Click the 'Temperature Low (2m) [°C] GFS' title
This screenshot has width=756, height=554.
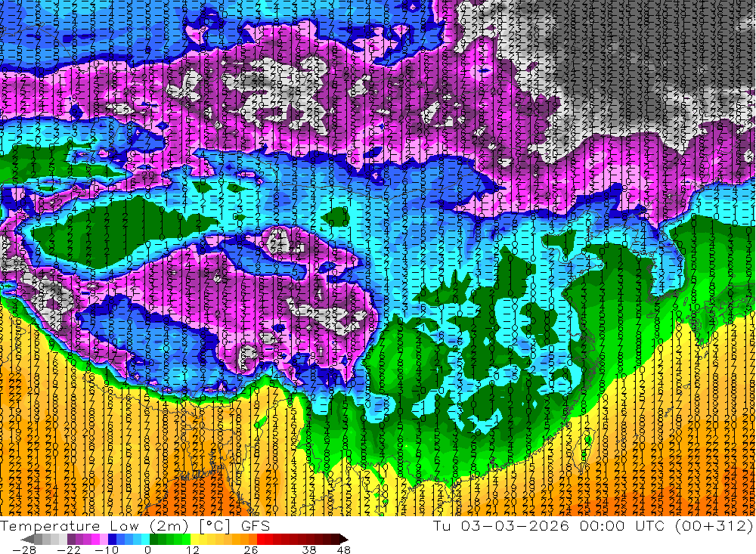click(x=135, y=525)
